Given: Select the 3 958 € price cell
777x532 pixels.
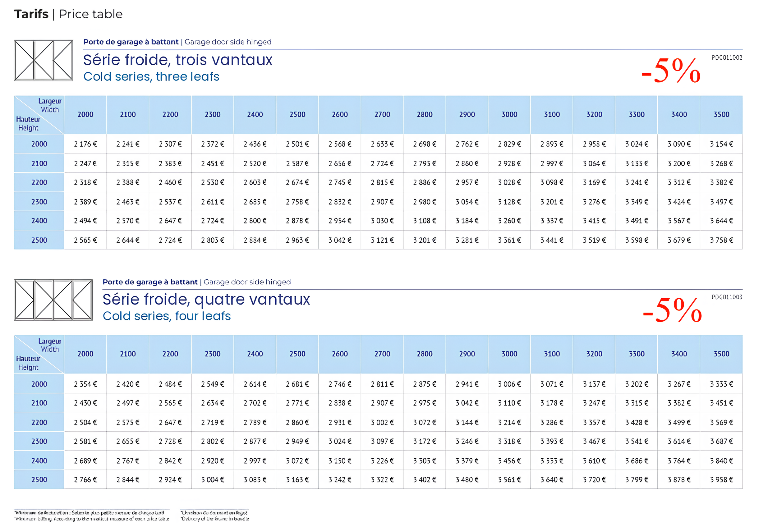Looking at the screenshot, I should pyautogui.click(x=721, y=479).
